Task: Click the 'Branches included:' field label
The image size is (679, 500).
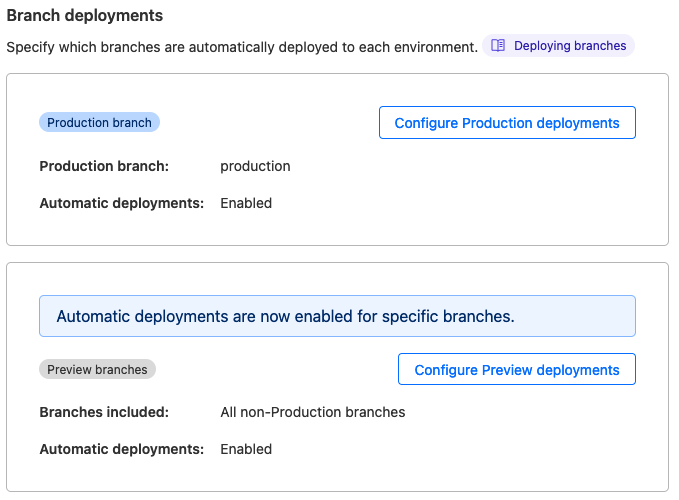Action: (104, 412)
